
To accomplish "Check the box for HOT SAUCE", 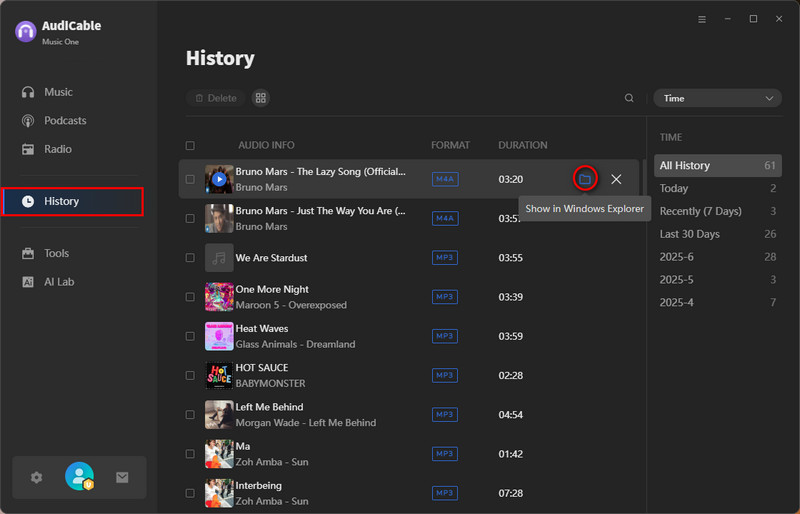I will click(190, 376).
